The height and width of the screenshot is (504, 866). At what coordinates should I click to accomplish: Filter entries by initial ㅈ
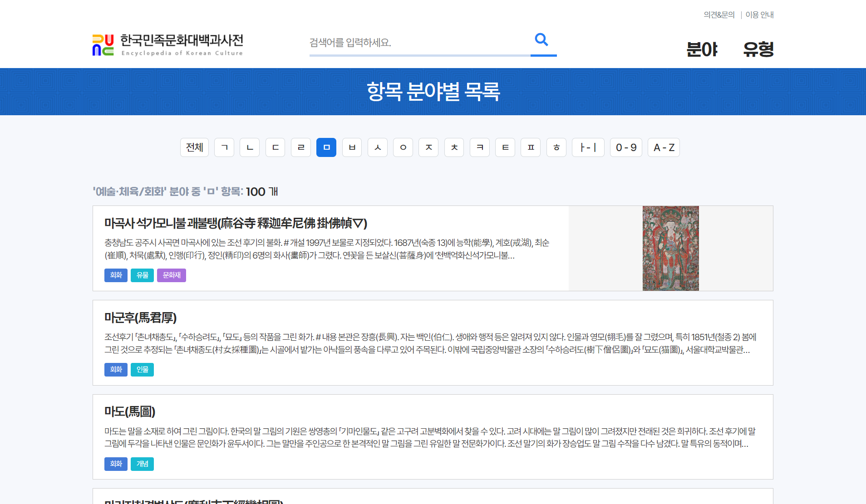click(x=428, y=147)
